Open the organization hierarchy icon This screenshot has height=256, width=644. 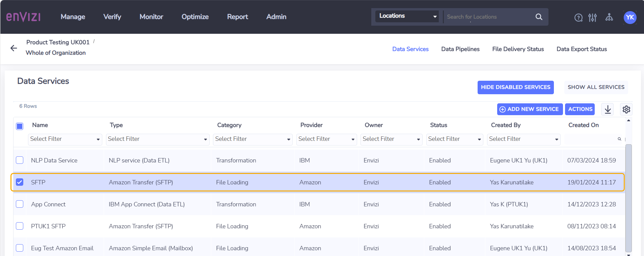(609, 17)
